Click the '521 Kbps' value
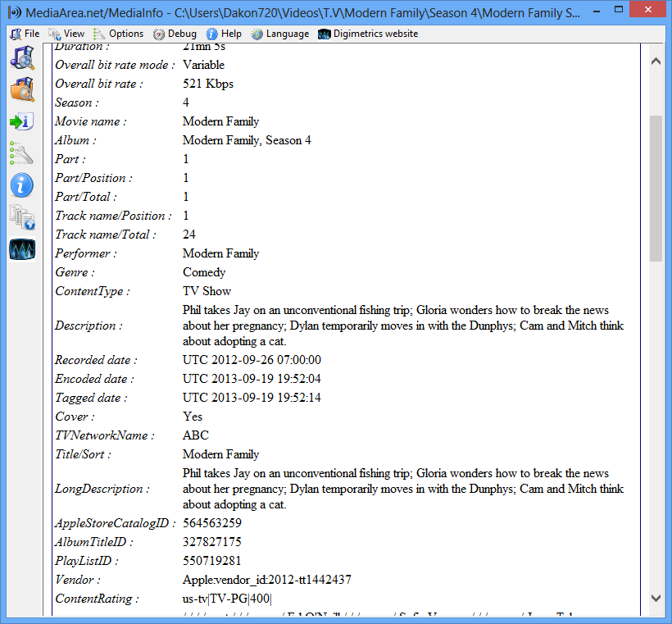This screenshot has width=672, height=624. pos(208,84)
